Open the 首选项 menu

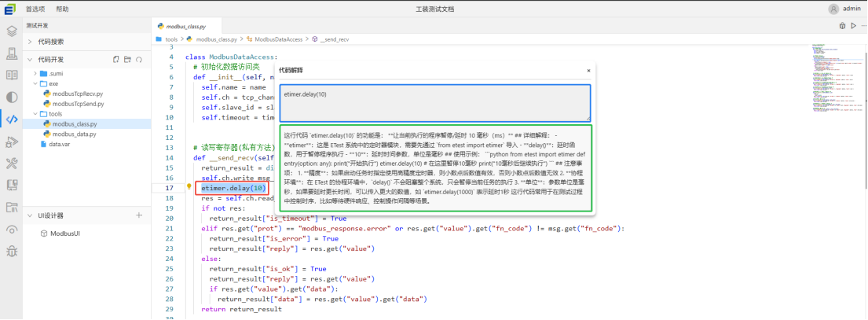point(35,9)
